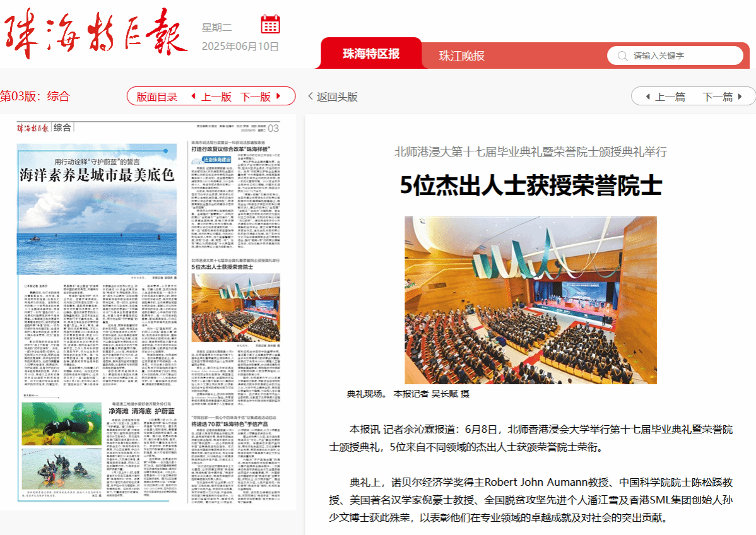Switch to the 珠海特区报 tab
This screenshot has height=535, width=756.
coord(371,54)
